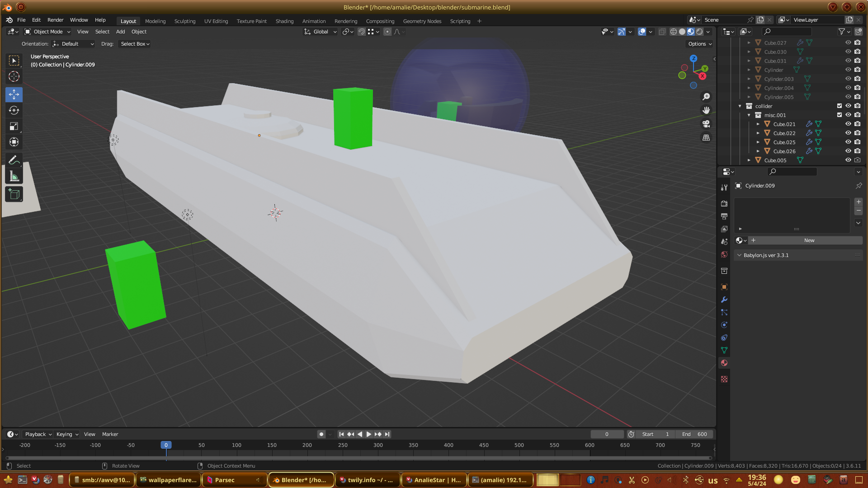Open the Select Box drag dropdown
Image resolution: width=868 pixels, height=488 pixels.
135,44
